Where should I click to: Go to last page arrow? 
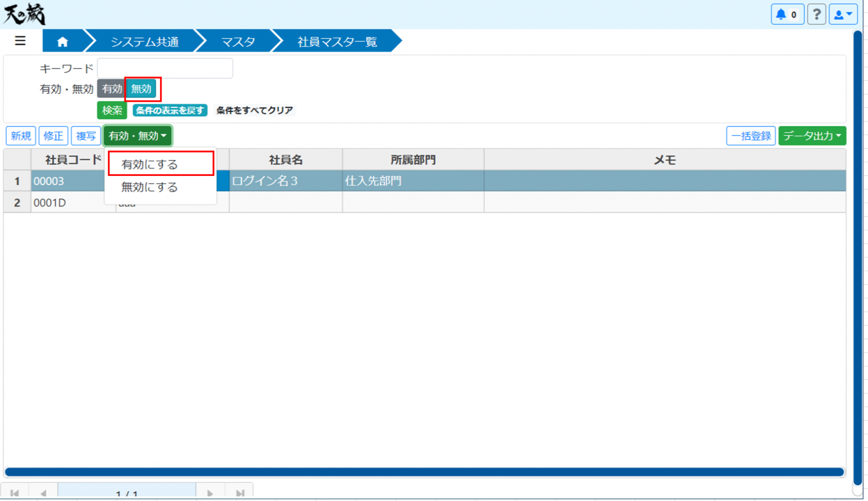tap(240, 493)
